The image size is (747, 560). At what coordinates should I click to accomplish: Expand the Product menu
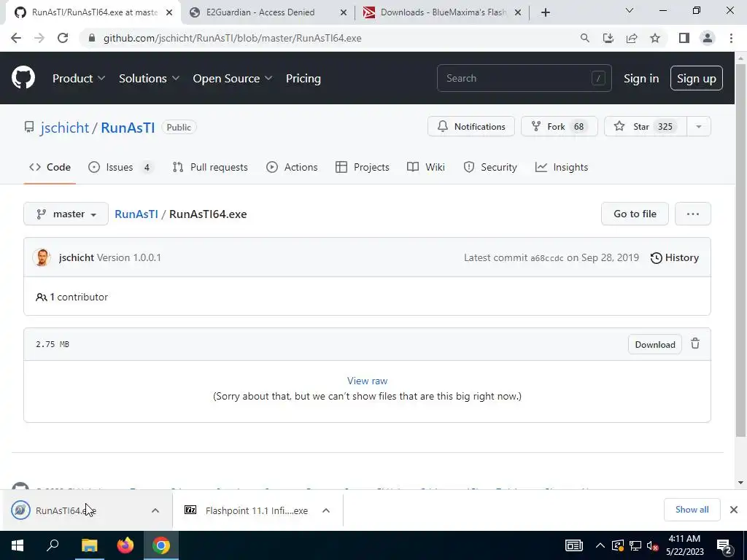(x=79, y=78)
